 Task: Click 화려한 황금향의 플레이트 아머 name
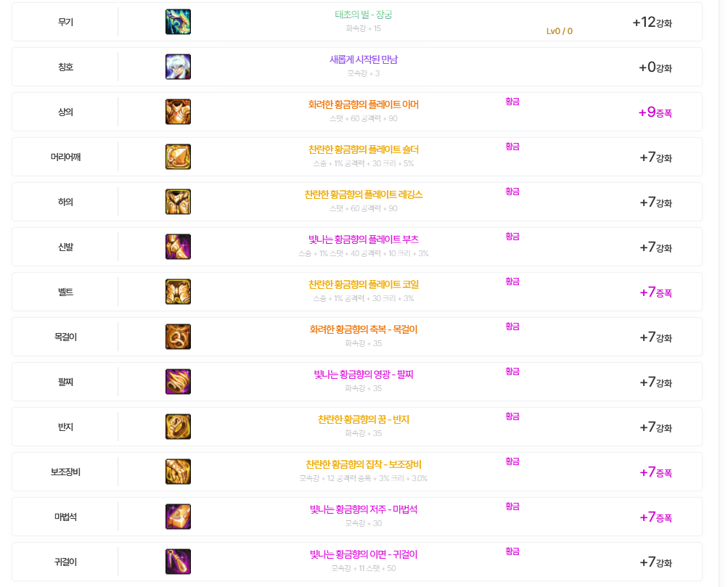(364, 105)
